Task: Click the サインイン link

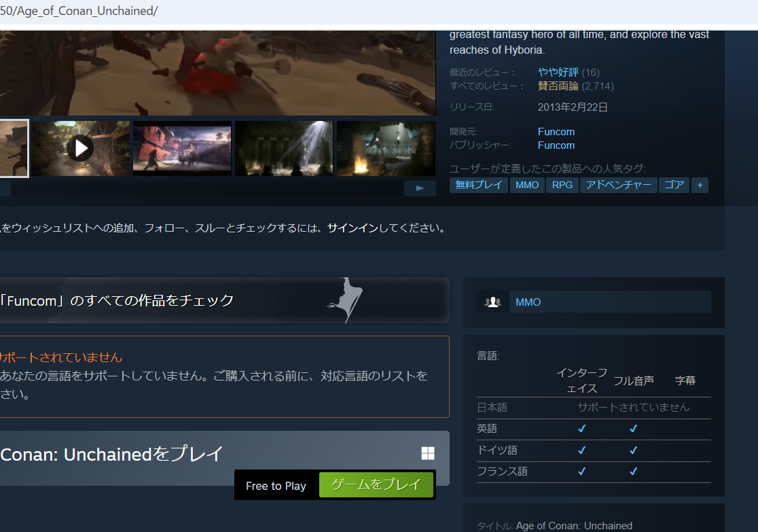Action: [353, 228]
